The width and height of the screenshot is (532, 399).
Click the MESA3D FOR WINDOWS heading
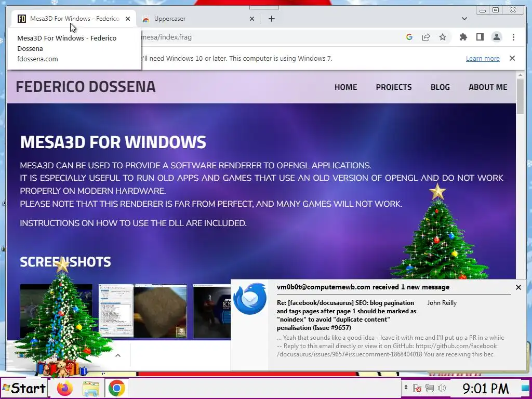tap(113, 142)
